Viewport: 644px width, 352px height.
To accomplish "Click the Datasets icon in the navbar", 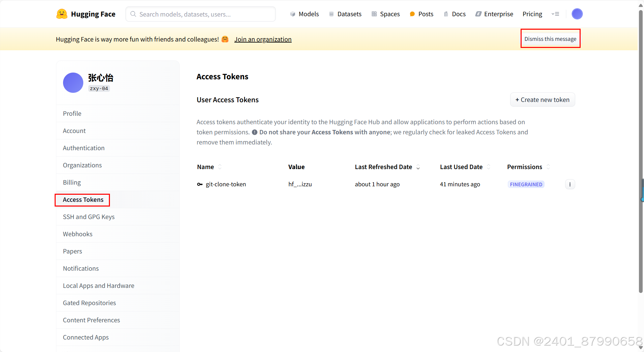I will pyautogui.click(x=331, y=14).
